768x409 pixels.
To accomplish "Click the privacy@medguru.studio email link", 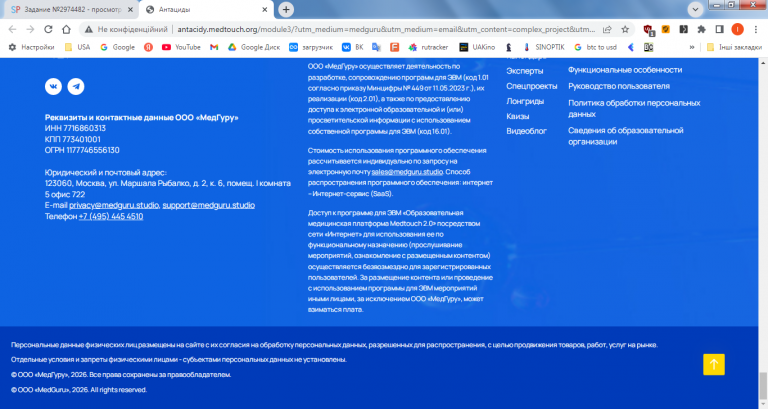I will click(114, 205).
